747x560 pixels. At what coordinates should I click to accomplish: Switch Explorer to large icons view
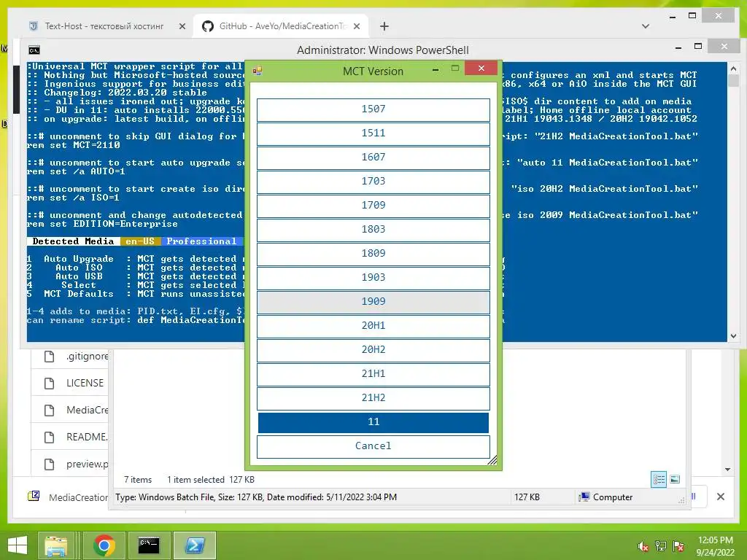(675, 480)
